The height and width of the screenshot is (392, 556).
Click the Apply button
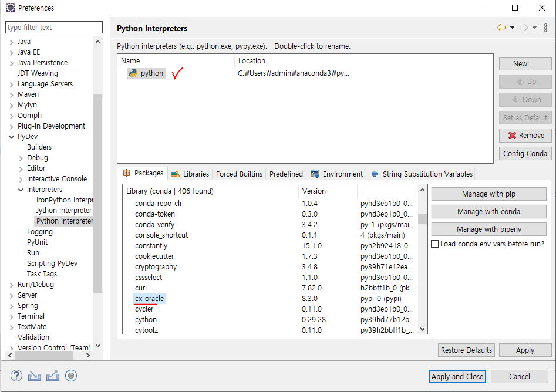(x=525, y=350)
